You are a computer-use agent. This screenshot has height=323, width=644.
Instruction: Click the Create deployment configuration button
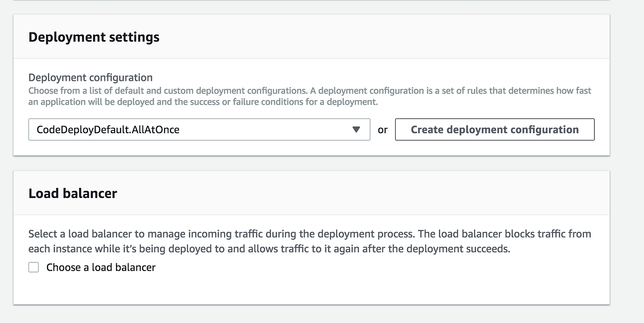pos(494,130)
